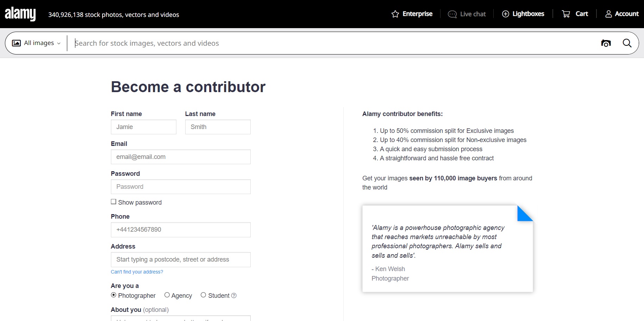Click the 'Become a contributor' heading
The width and height of the screenshot is (644, 321).
pos(188,87)
